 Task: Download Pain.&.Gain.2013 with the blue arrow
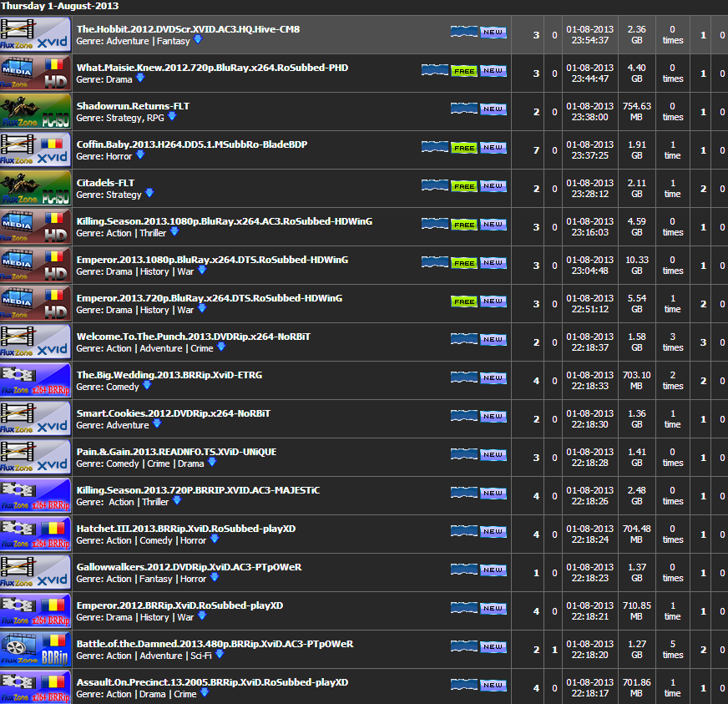point(212,463)
